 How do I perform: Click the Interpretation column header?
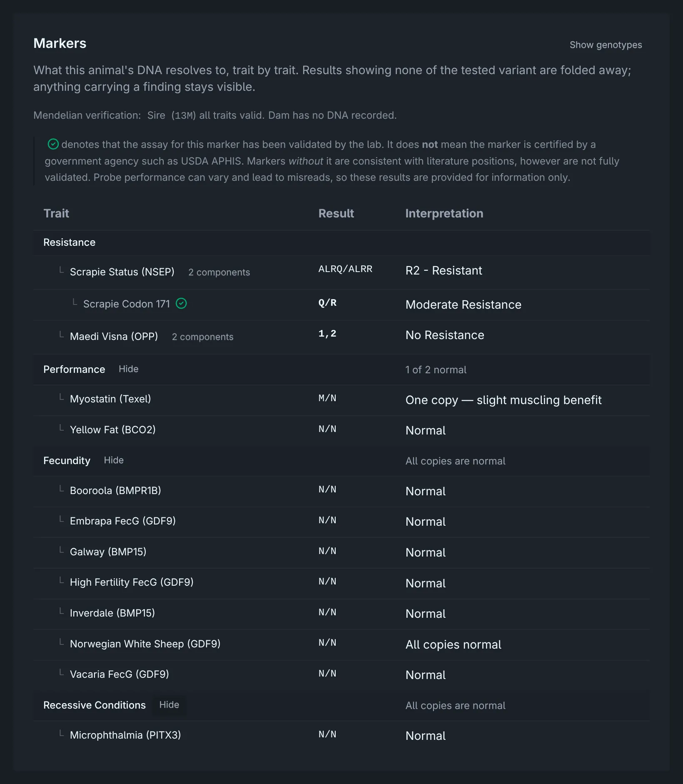[x=444, y=214]
